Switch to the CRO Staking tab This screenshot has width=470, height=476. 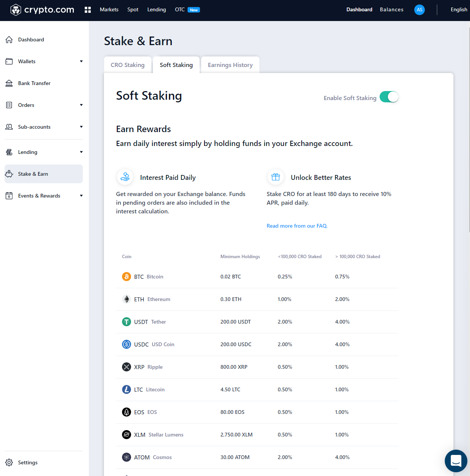pos(128,65)
